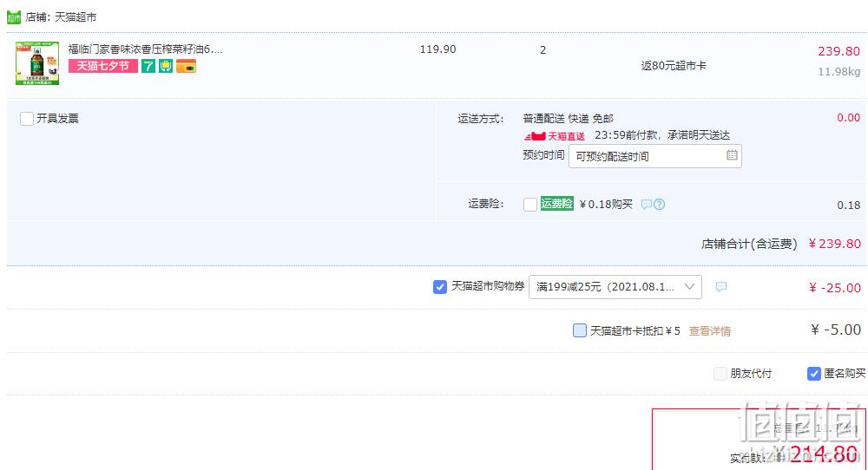This screenshot has width=868, height=470.
Task: Click the 返80元超市卡 promotion text
Action: 674,66
